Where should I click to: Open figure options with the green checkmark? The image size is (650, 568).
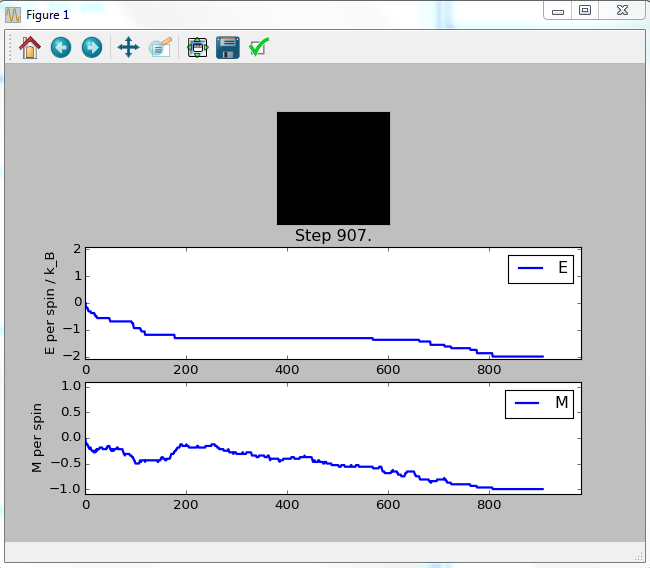click(259, 47)
